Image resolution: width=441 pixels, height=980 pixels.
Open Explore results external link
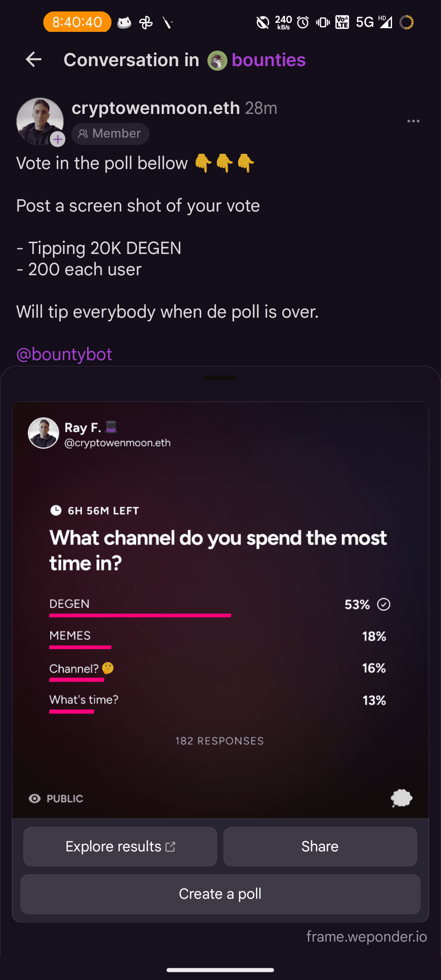(120, 847)
